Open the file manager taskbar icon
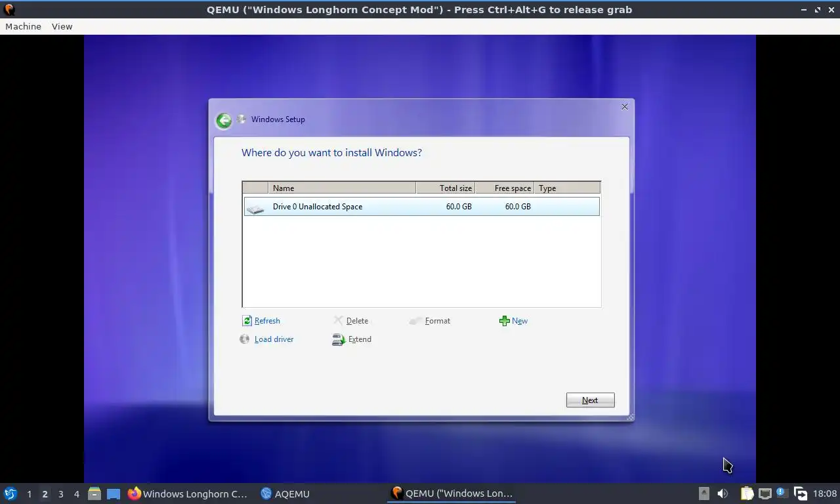Image resolution: width=840 pixels, height=504 pixels. [94, 493]
